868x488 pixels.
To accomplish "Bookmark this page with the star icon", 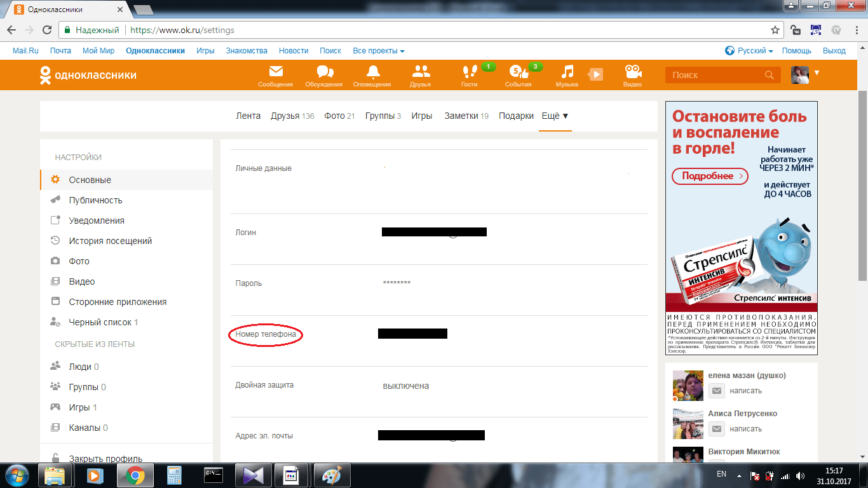I will pyautogui.click(x=775, y=30).
